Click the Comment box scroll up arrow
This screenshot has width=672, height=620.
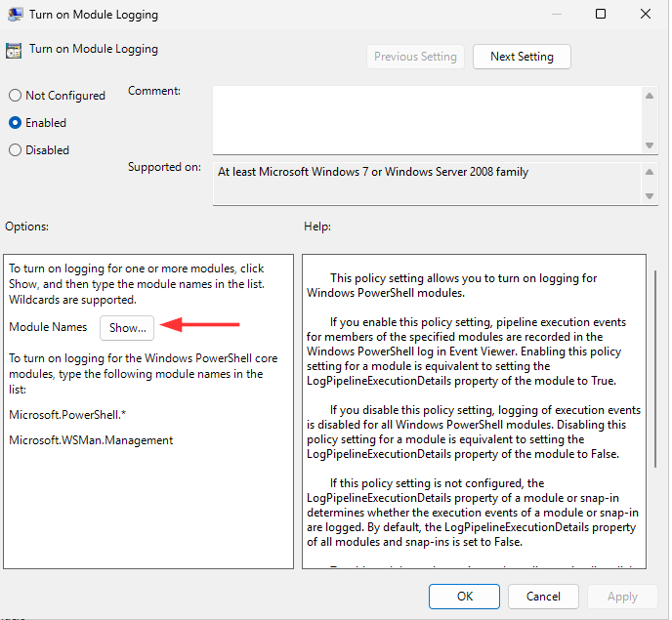pyautogui.click(x=650, y=95)
